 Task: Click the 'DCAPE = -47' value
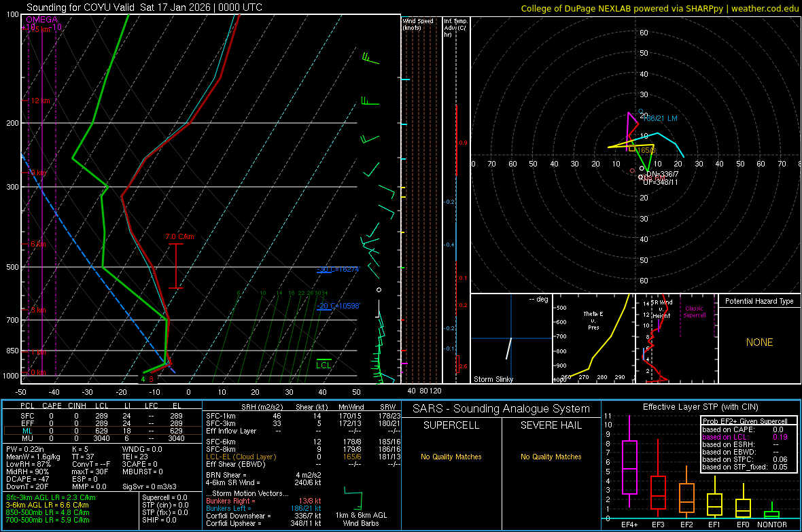27,479
